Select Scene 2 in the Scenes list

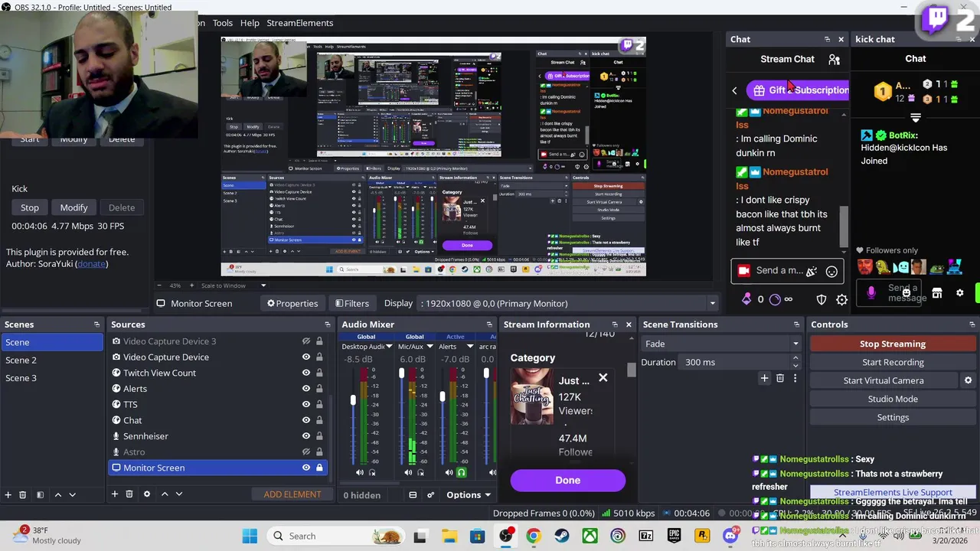pos(52,360)
